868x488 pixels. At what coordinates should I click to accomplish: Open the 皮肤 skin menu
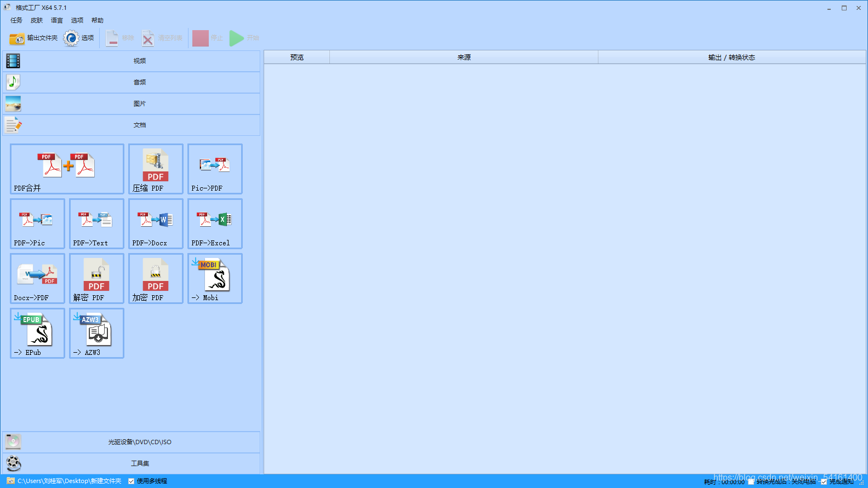click(37, 20)
